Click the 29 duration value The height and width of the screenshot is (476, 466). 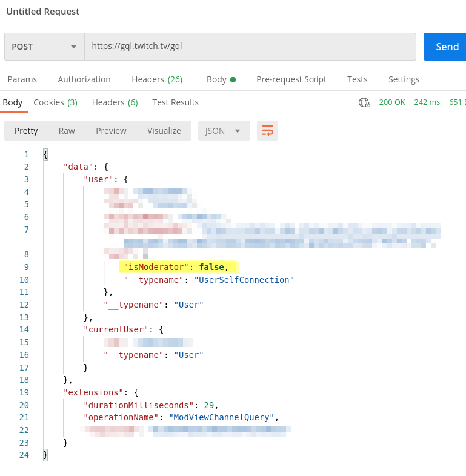point(208,405)
